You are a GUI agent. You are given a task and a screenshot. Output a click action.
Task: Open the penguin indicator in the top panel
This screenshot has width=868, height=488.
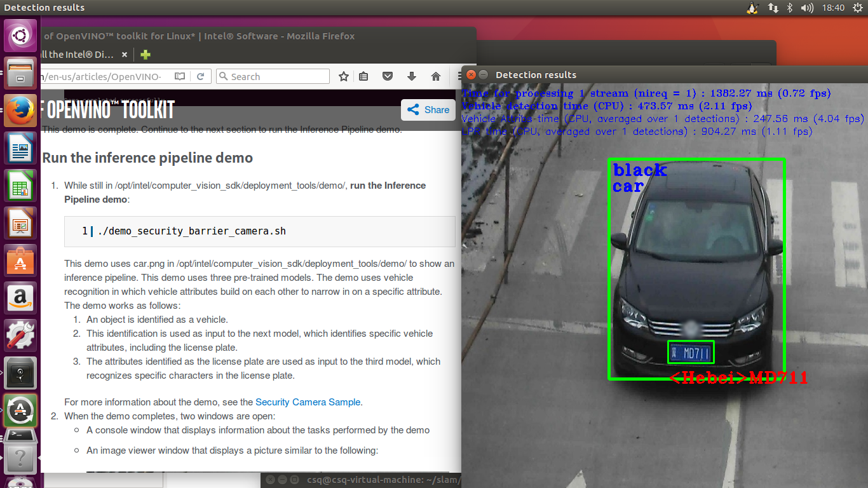(753, 8)
